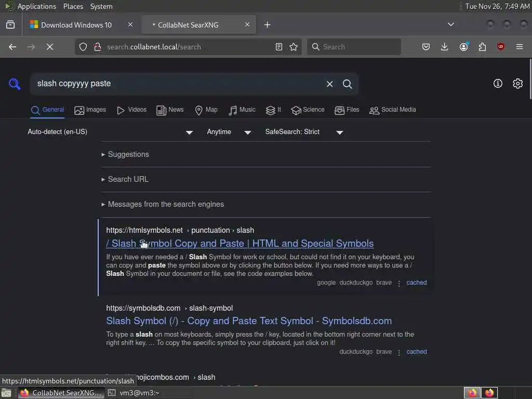Image resolution: width=532 pixels, height=399 pixels.
Task: Click the show desktop icon in bottom panel
Action: [6, 393]
